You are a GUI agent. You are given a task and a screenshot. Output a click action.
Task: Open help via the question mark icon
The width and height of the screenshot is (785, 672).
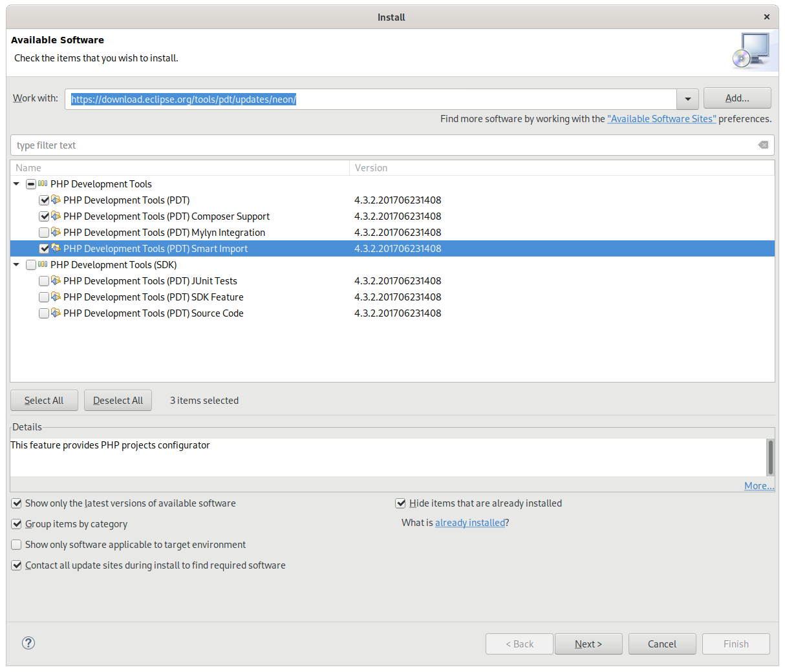pyautogui.click(x=28, y=643)
